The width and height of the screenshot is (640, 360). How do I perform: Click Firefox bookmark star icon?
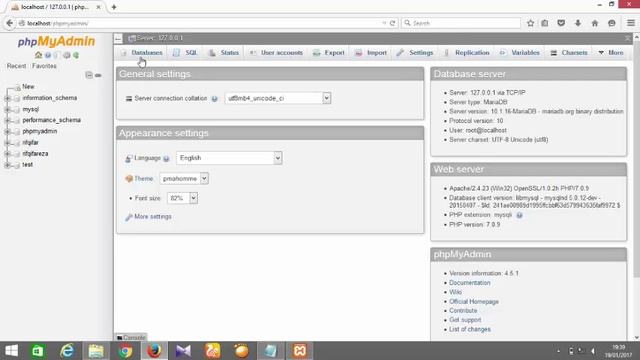[x=530, y=23]
